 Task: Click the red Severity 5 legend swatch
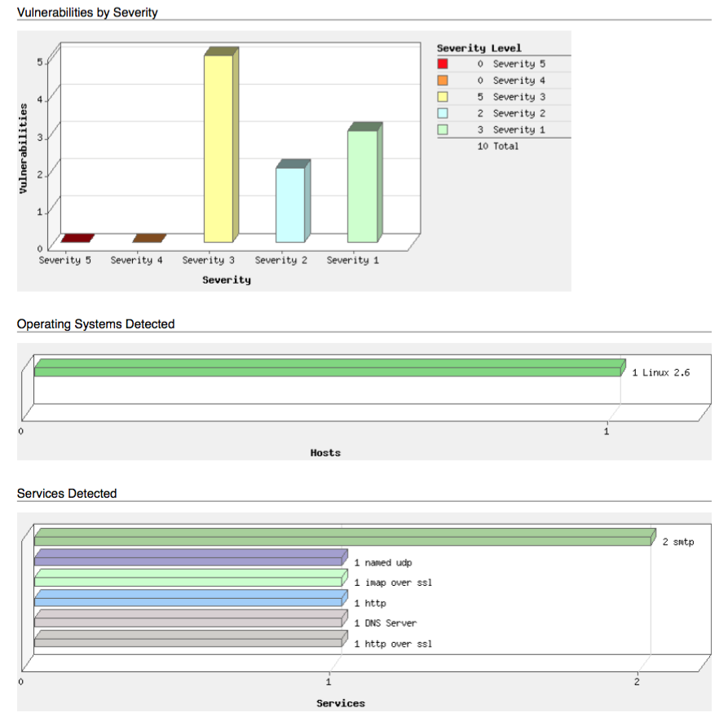pyautogui.click(x=443, y=64)
